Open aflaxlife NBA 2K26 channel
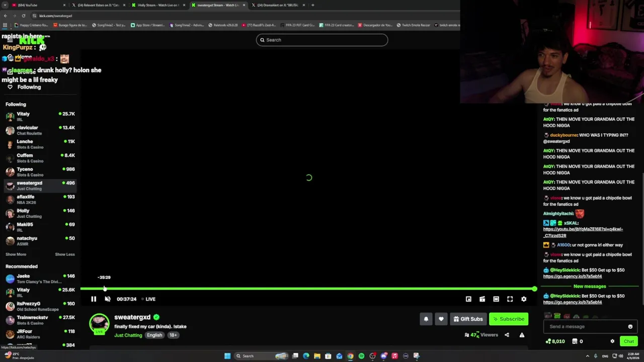 [40, 200]
